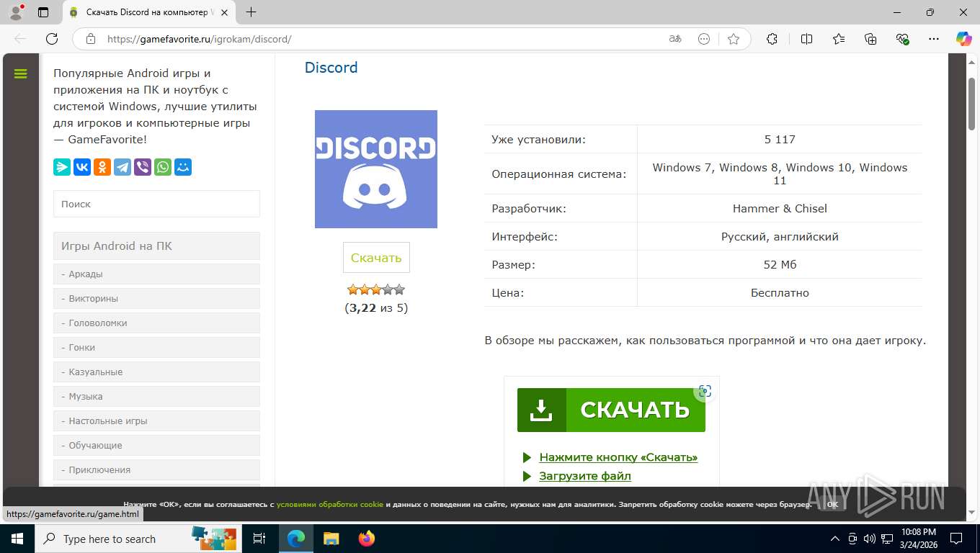Toggle the split screen icon
980x553 pixels.
[806, 39]
